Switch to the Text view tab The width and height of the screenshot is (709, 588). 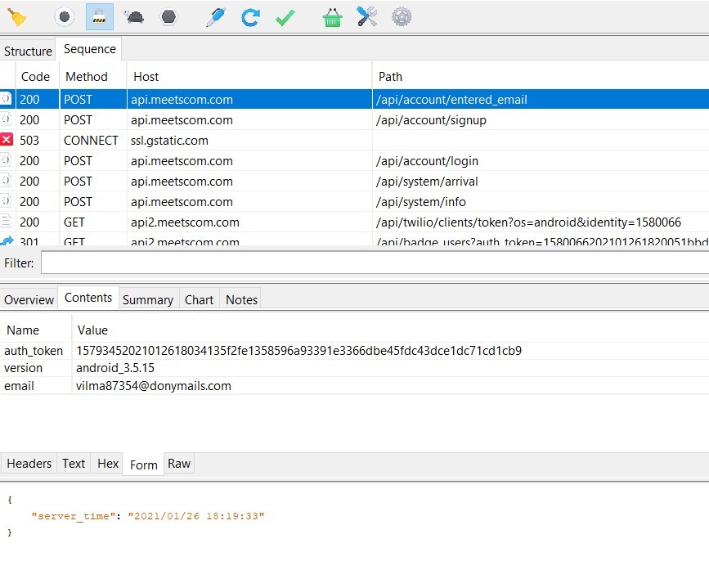point(74,464)
